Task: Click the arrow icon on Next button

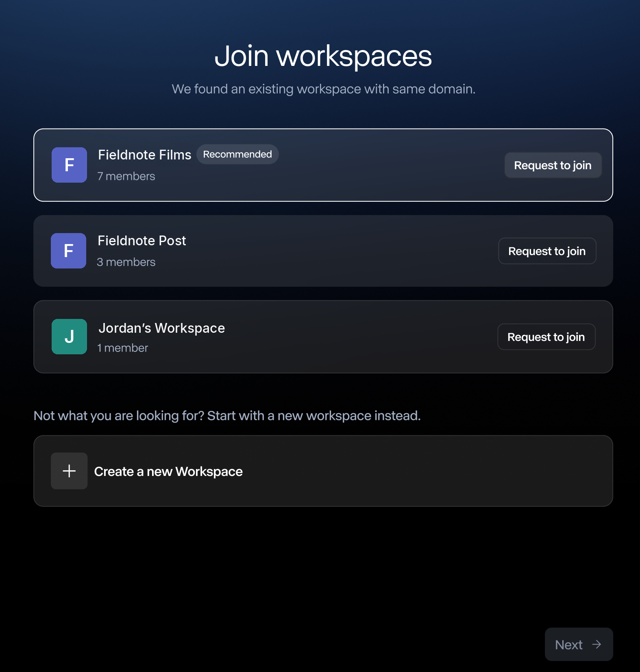Action: click(x=596, y=644)
